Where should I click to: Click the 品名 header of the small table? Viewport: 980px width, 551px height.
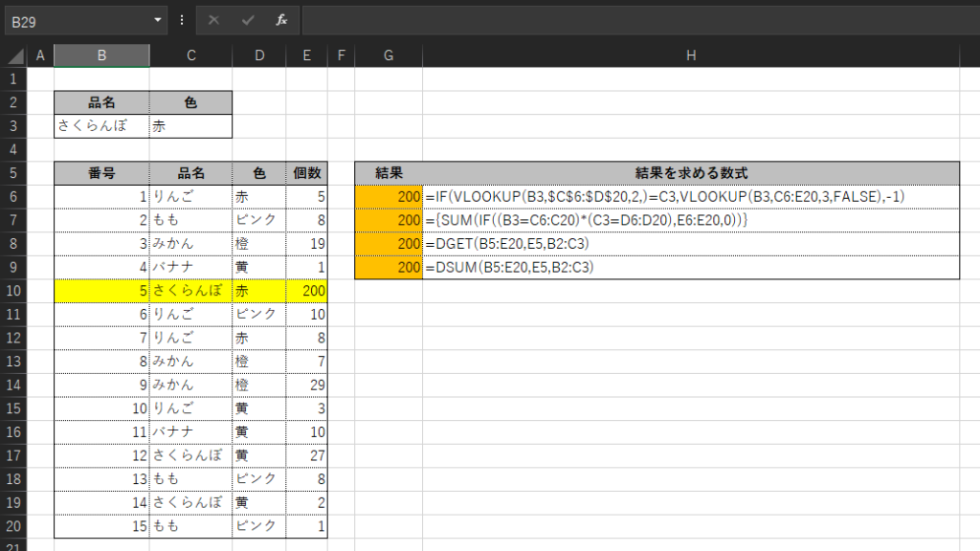pyautogui.click(x=101, y=102)
